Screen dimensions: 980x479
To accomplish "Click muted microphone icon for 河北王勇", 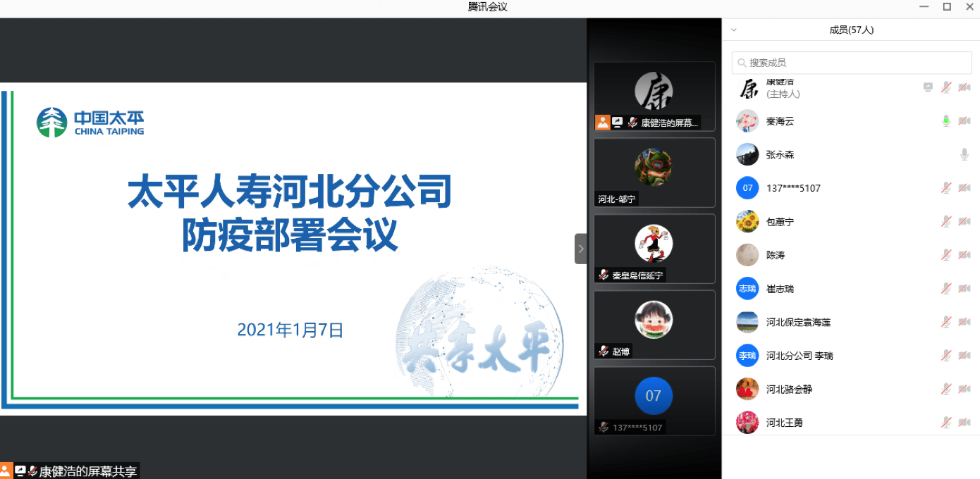I will click(946, 423).
